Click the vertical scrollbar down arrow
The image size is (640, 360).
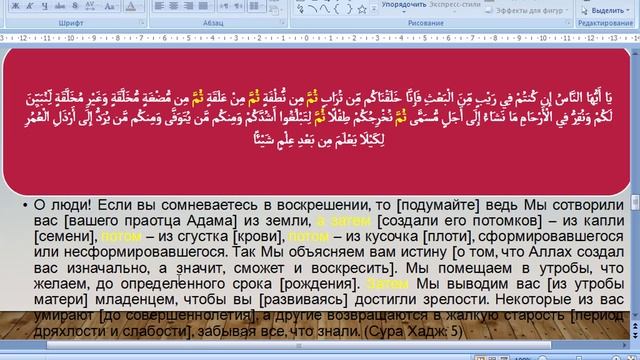tap(636, 314)
